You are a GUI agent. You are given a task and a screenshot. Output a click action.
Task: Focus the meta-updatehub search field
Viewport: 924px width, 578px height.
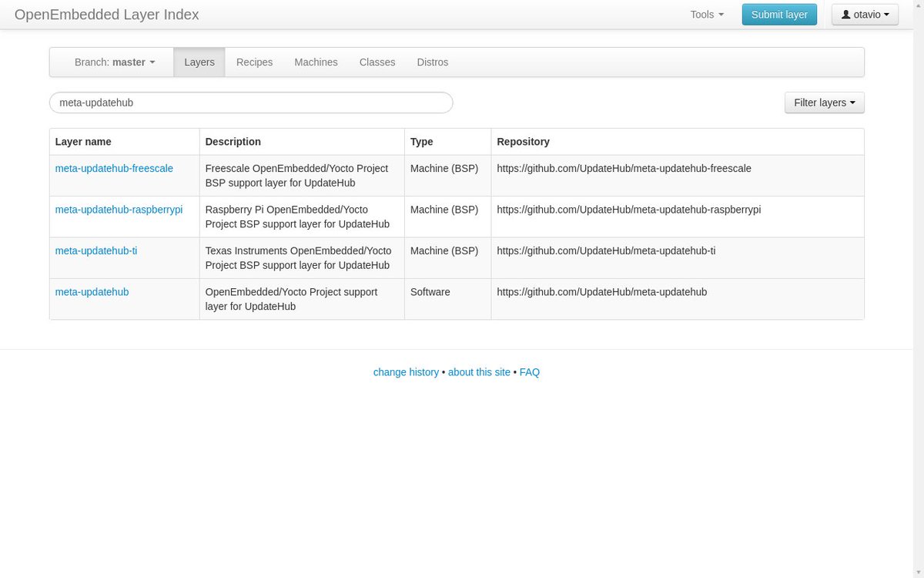[251, 102]
